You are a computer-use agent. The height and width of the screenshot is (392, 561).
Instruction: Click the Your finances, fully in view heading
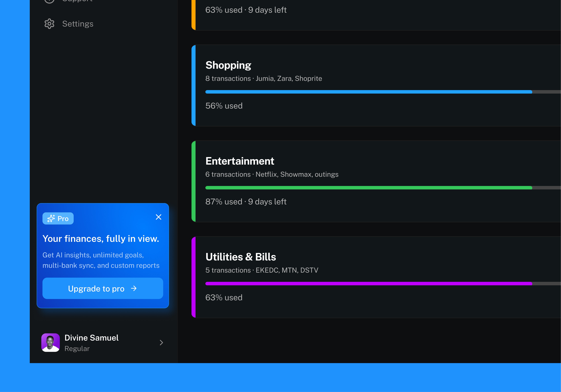tap(101, 239)
